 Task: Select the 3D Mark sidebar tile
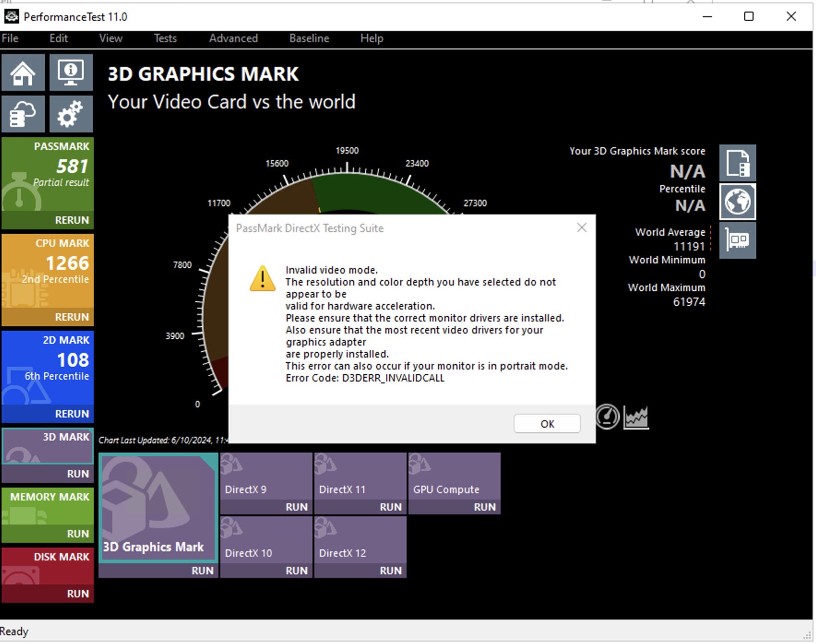[x=48, y=446]
